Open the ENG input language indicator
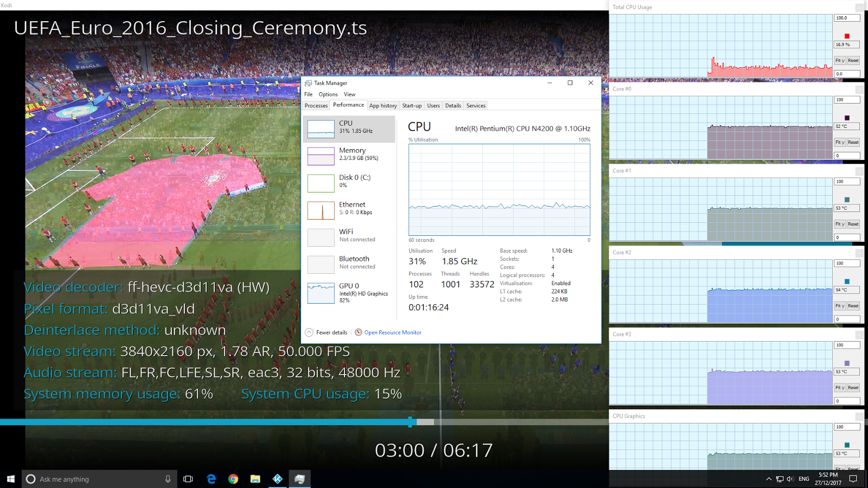The image size is (868, 488). point(804,479)
